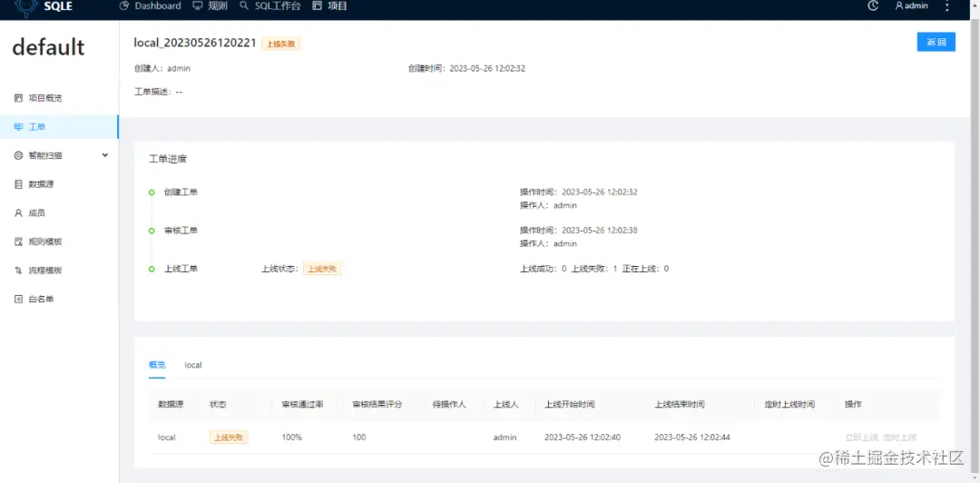Open 项目概览 in the sidebar
Screen dimensions: 980x483
tap(59, 98)
